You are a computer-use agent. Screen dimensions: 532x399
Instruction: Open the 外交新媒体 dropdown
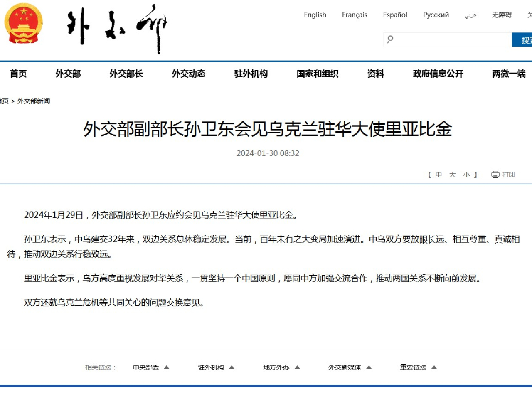[350, 367]
